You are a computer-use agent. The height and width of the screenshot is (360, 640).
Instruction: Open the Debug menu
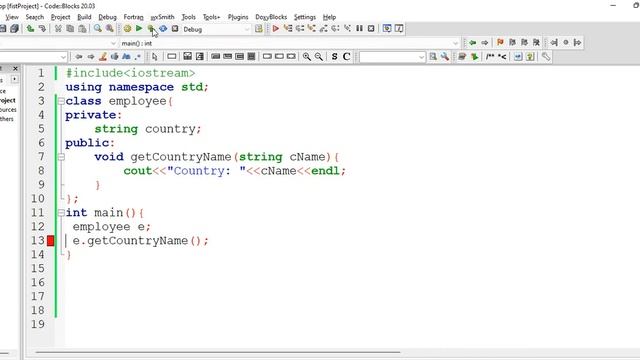pos(107,17)
